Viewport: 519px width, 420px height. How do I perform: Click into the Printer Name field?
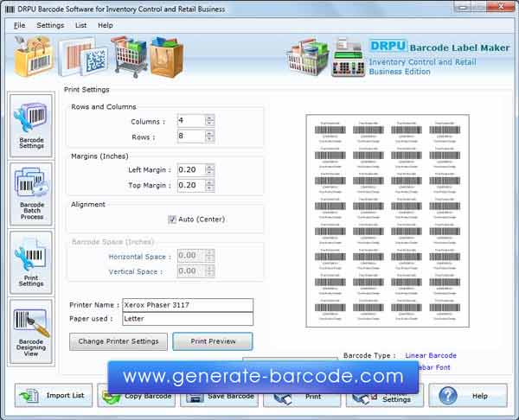click(188, 305)
